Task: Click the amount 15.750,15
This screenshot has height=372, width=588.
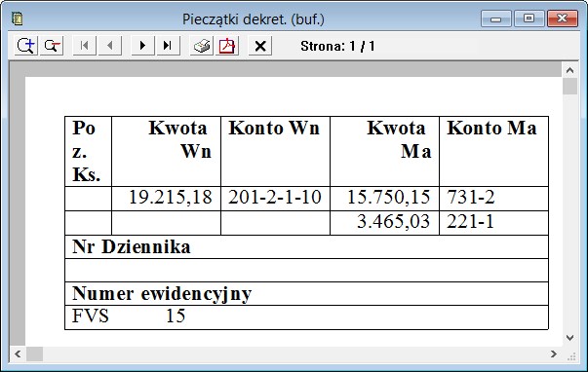Action: pyautogui.click(x=388, y=197)
